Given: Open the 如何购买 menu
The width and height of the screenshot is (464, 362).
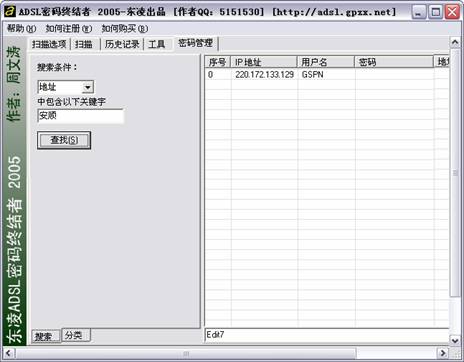Looking at the screenshot, I should 125,29.
